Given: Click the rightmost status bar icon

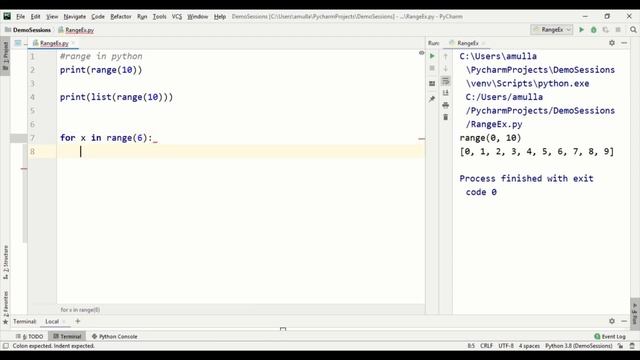Looking at the screenshot, I should [x=632, y=346].
